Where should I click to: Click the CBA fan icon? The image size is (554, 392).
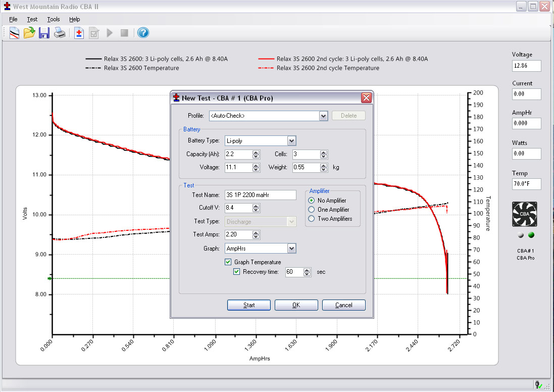click(x=525, y=214)
